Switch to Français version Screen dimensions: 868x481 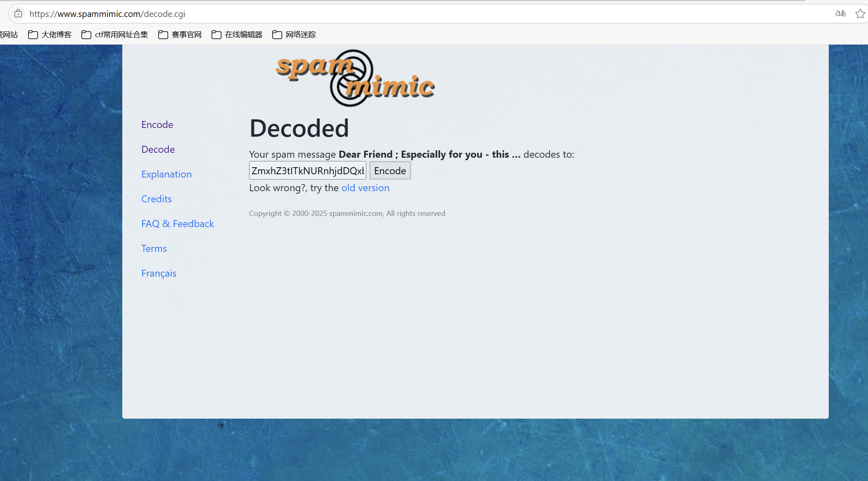(159, 273)
